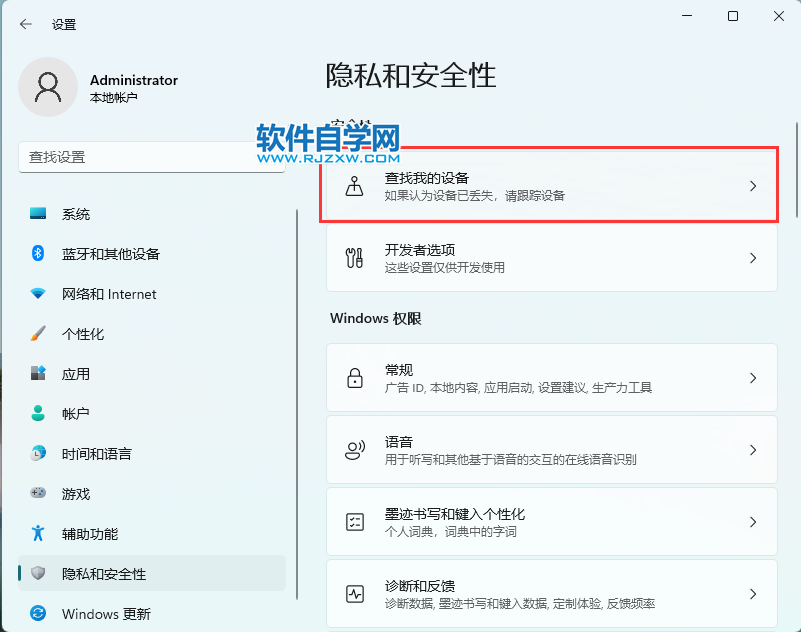Open the Apps grid icon
801x632 pixels.
tap(38, 373)
